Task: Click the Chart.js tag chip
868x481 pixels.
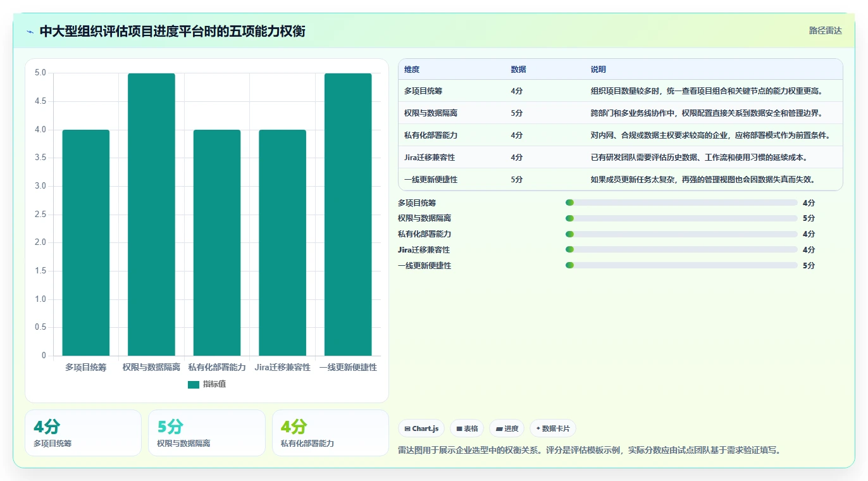Action: click(x=421, y=428)
